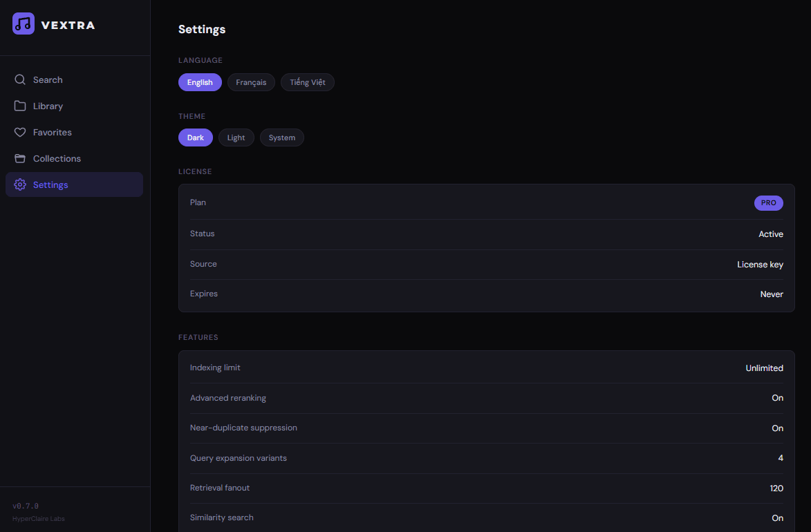Click the Indexing limit Unlimited value

point(764,368)
